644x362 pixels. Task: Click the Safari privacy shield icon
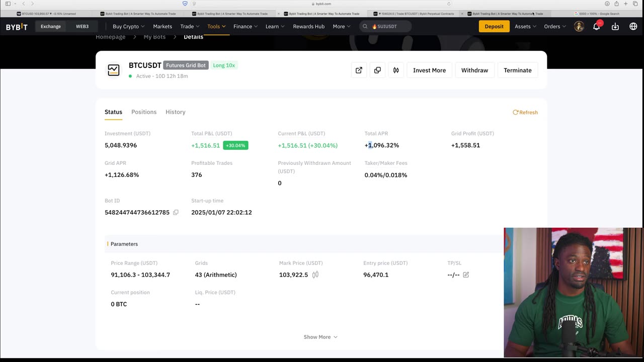tap(185, 4)
